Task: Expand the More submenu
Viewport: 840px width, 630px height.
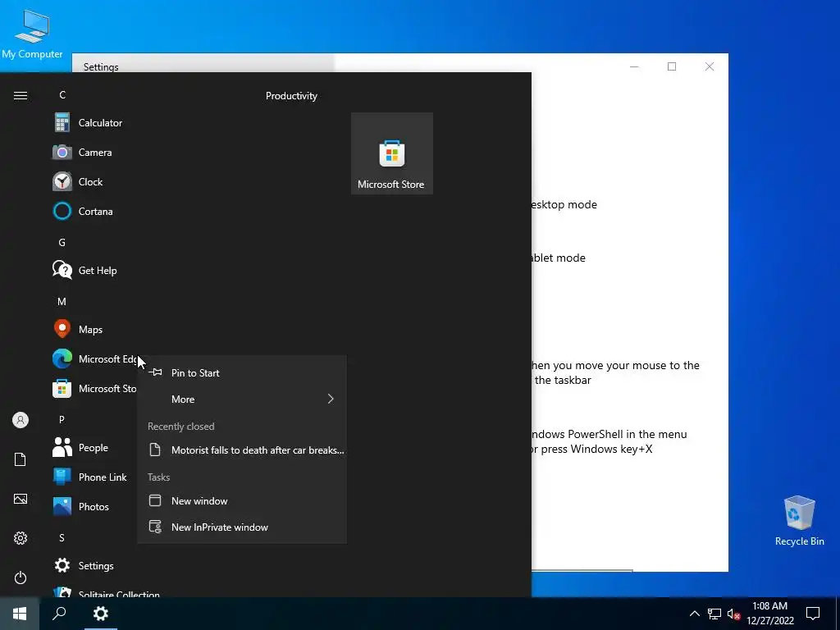Action: tap(242, 399)
